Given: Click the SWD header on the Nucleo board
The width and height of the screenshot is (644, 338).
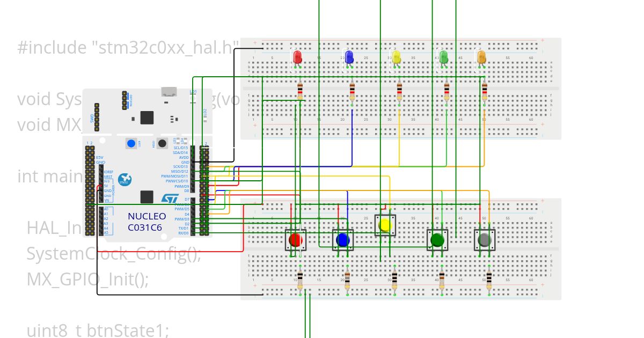Looking at the screenshot, I should 97,116.
